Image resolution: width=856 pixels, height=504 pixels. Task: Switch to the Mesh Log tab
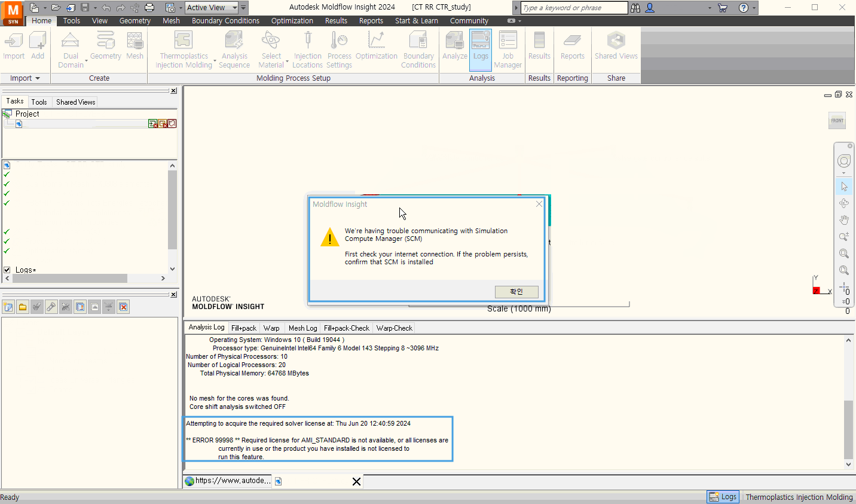tap(302, 328)
